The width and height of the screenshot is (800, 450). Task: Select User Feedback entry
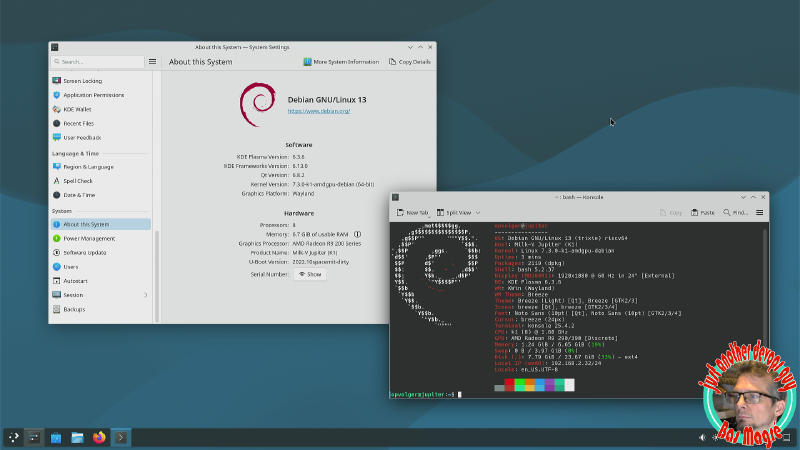(x=101, y=138)
